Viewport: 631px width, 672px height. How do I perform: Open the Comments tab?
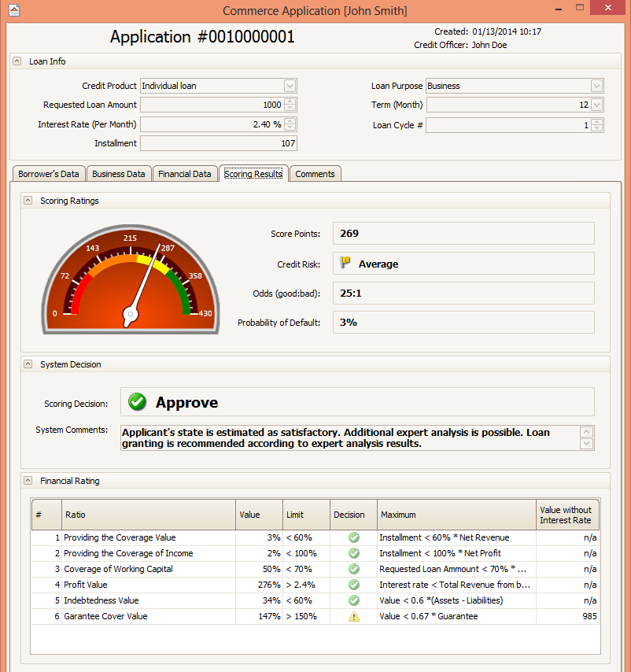click(315, 174)
